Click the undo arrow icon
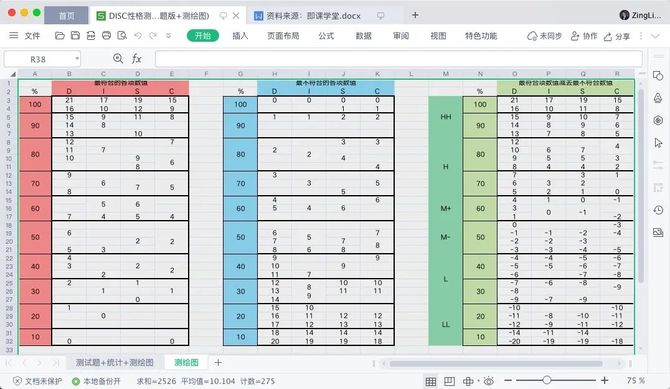 coord(138,35)
